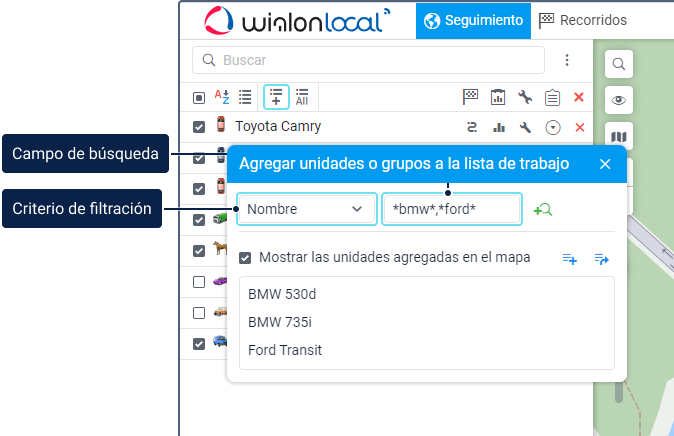Click the green add search icon
The height and width of the screenshot is (436, 674).
(x=542, y=210)
